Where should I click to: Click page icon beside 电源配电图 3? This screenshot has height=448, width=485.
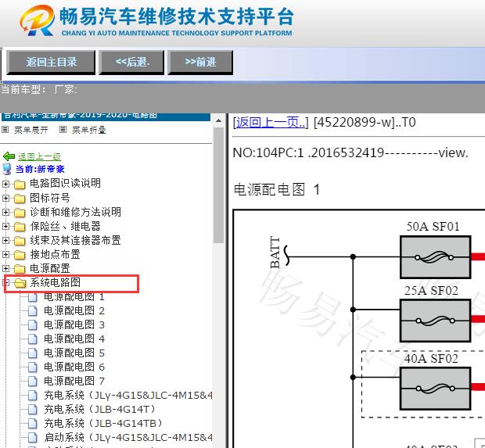click(x=33, y=325)
